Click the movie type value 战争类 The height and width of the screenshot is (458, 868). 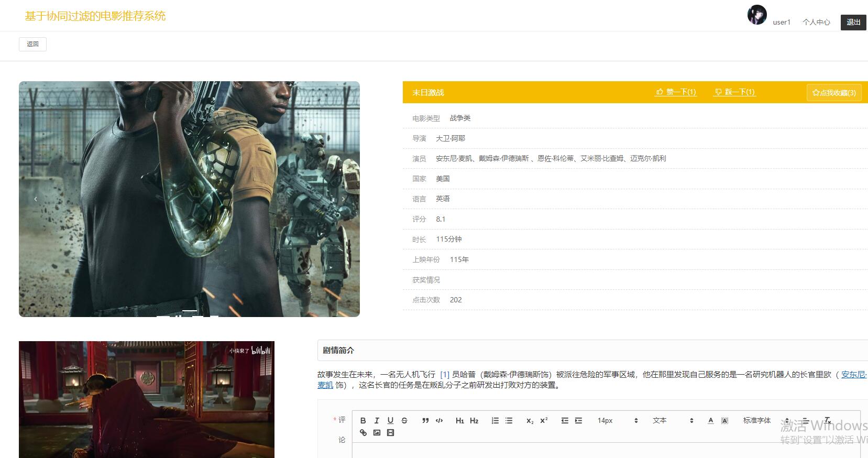(460, 118)
